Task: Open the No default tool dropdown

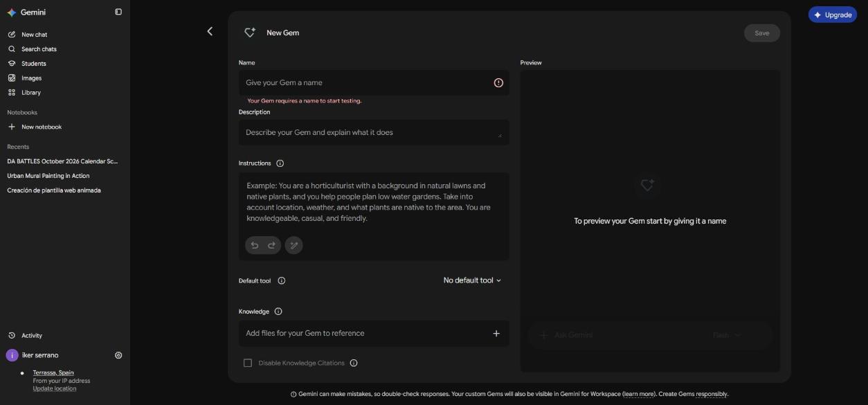Action: coord(472,280)
